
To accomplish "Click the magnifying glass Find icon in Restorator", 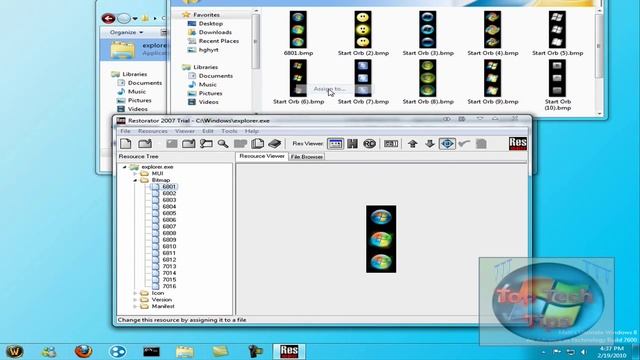I will click(x=223, y=144).
